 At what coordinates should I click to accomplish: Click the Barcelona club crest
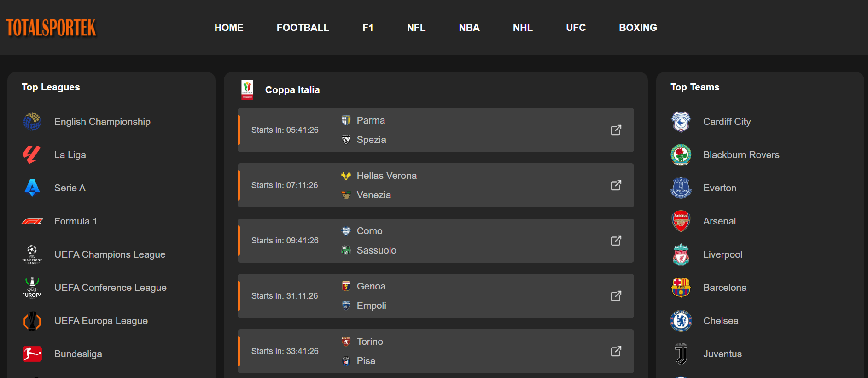(681, 288)
